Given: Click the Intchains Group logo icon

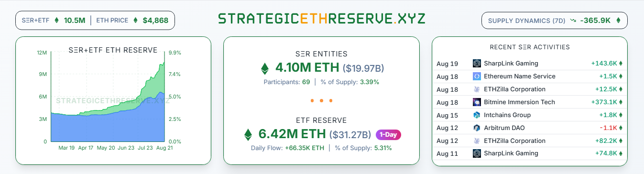Looking at the screenshot, I should coord(477,115).
